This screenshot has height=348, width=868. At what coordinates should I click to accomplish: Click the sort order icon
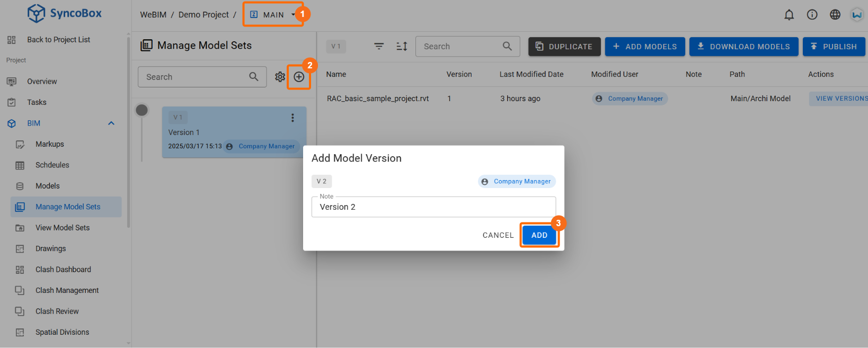click(402, 47)
